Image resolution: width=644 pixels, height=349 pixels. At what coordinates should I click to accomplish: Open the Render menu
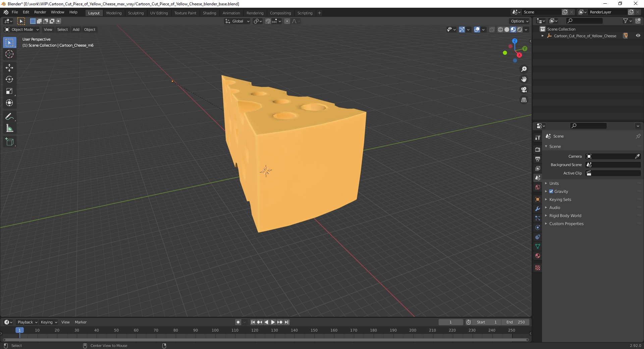pyautogui.click(x=40, y=12)
